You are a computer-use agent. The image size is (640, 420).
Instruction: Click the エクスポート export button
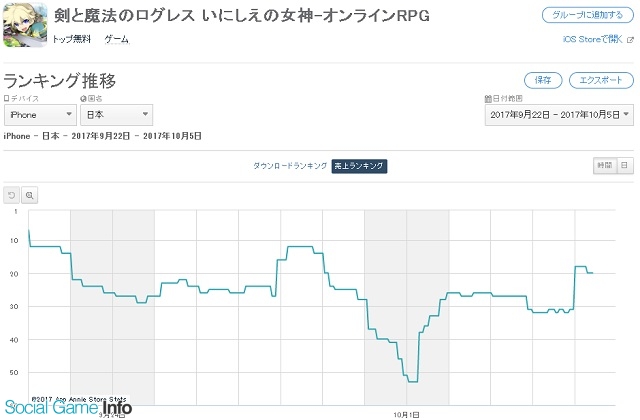pyautogui.click(x=601, y=80)
